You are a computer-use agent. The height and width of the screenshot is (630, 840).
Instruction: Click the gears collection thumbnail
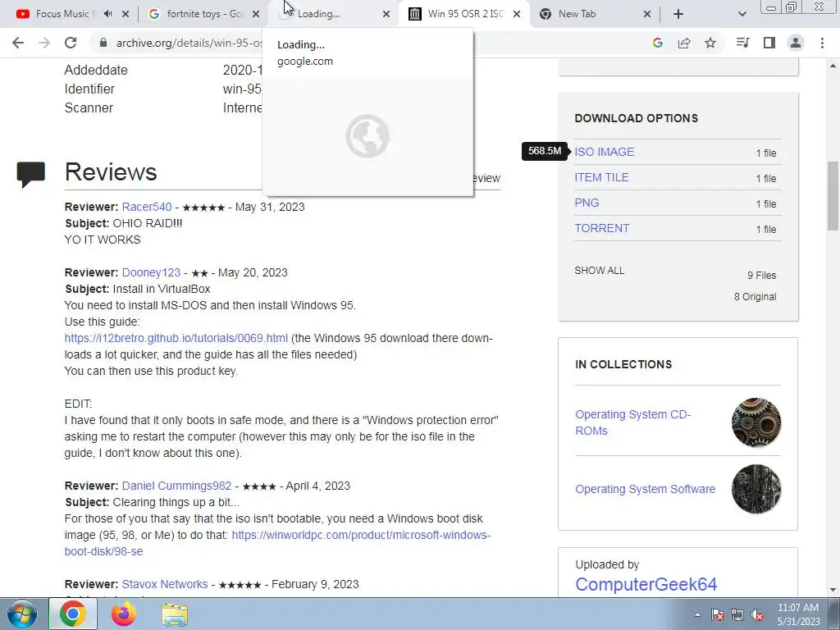click(x=756, y=422)
